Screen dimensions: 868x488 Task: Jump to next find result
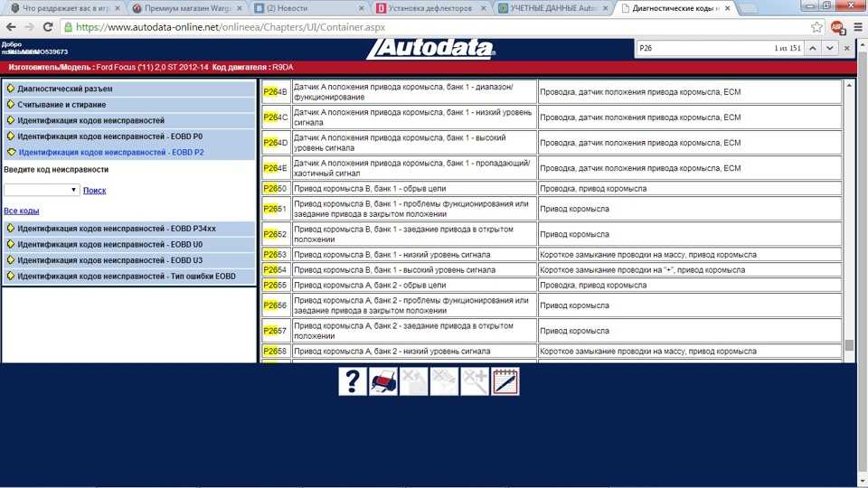tap(829, 48)
